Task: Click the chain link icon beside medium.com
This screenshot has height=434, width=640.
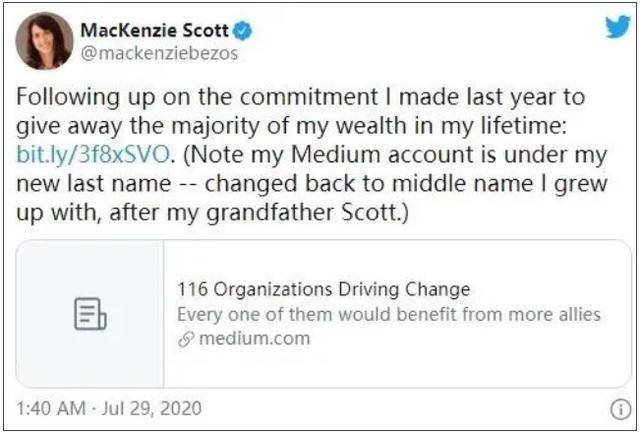Action: pyautogui.click(x=186, y=339)
